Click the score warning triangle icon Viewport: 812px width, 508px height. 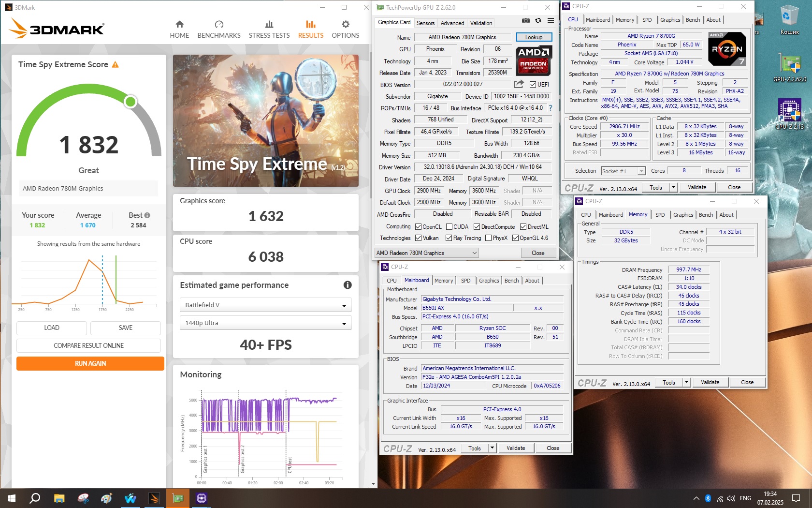tap(115, 65)
